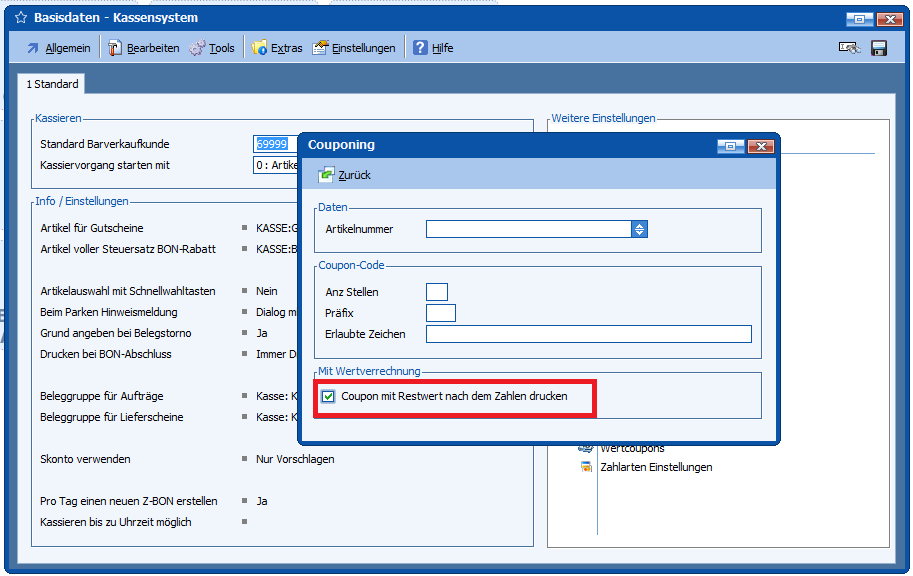
Task: Open the Bearbeiten menu
Action: pyautogui.click(x=144, y=48)
